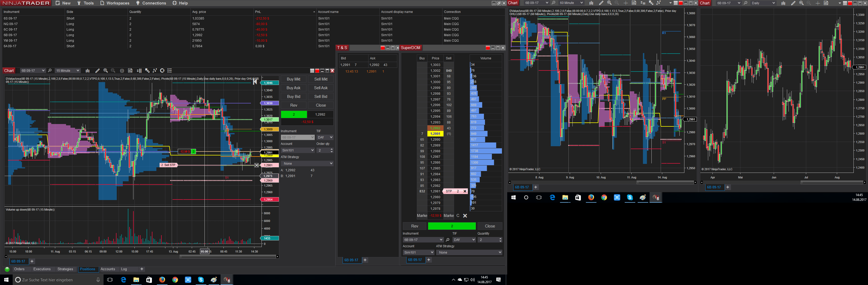Screen dimensions: 868x285
Task: Select the NQ 09-17 position row
Action: (253, 24)
